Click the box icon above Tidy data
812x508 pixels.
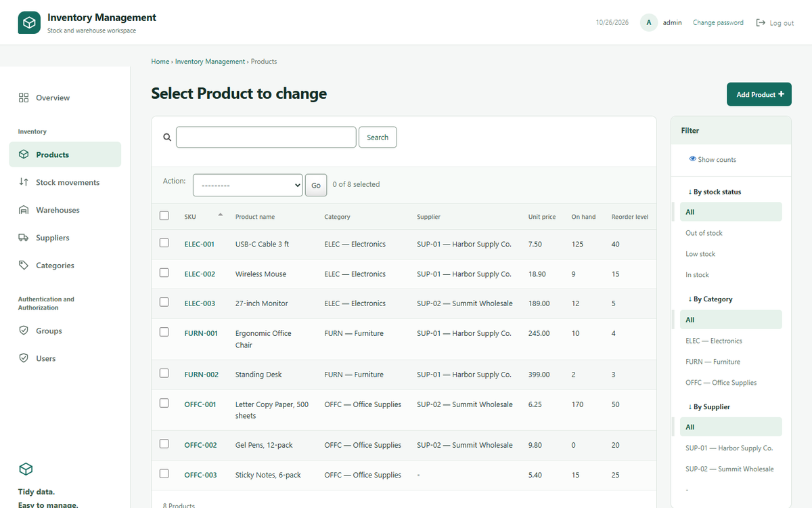click(x=26, y=469)
